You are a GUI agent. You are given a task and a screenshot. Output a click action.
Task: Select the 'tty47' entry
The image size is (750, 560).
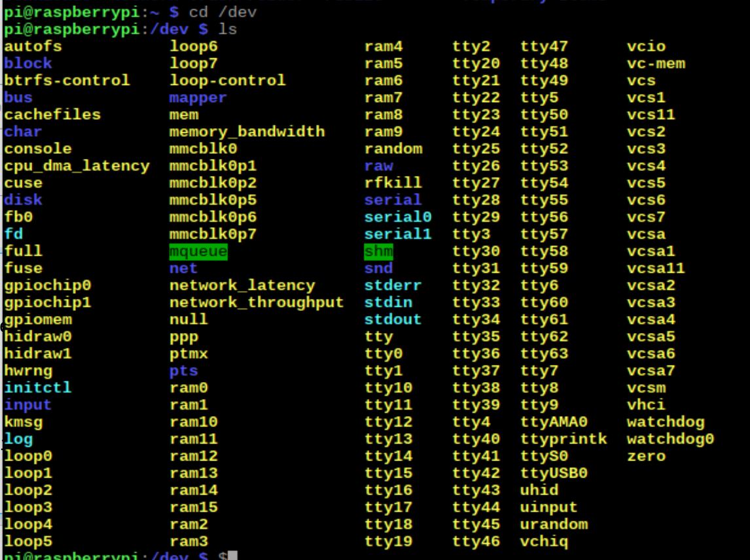pyautogui.click(x=545, y=46)
